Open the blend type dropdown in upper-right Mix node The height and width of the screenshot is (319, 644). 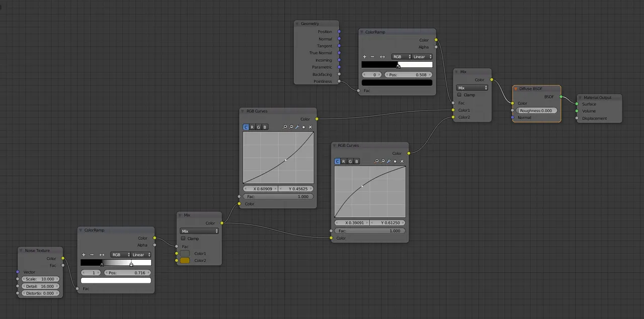tap(472, 88)
